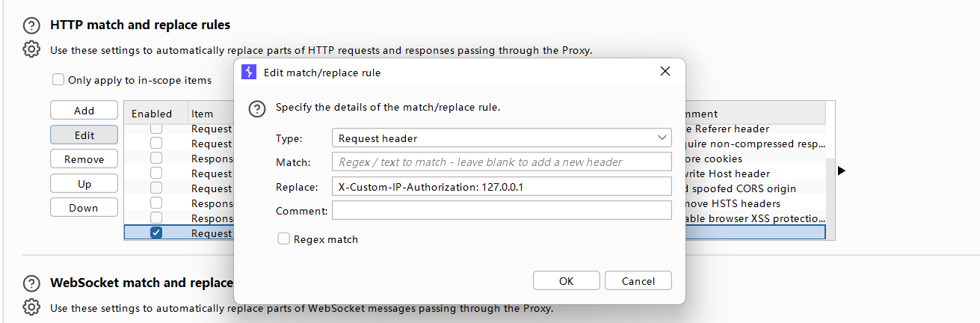
Task: Cancel the match/replace rule edit
Action: pos(638,281)
